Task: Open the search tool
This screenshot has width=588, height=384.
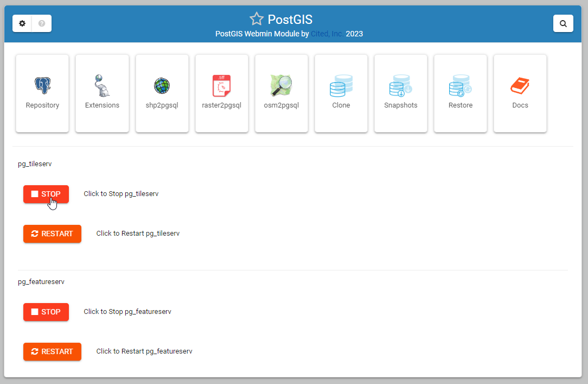Action: tap(563, 23)
